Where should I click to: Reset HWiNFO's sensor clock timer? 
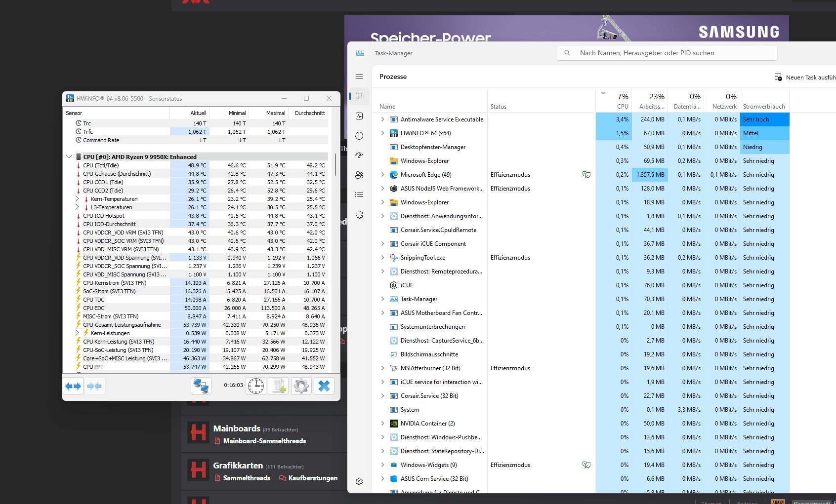(256, 386)
